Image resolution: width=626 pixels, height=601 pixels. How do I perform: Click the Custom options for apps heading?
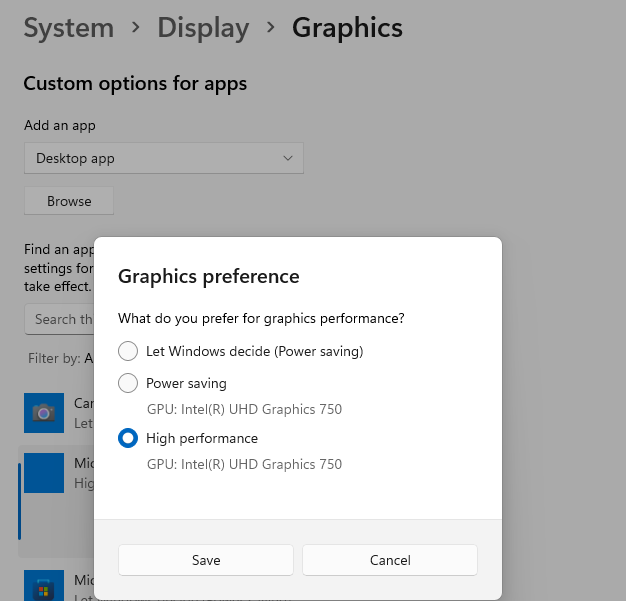[x=135, y=84]
